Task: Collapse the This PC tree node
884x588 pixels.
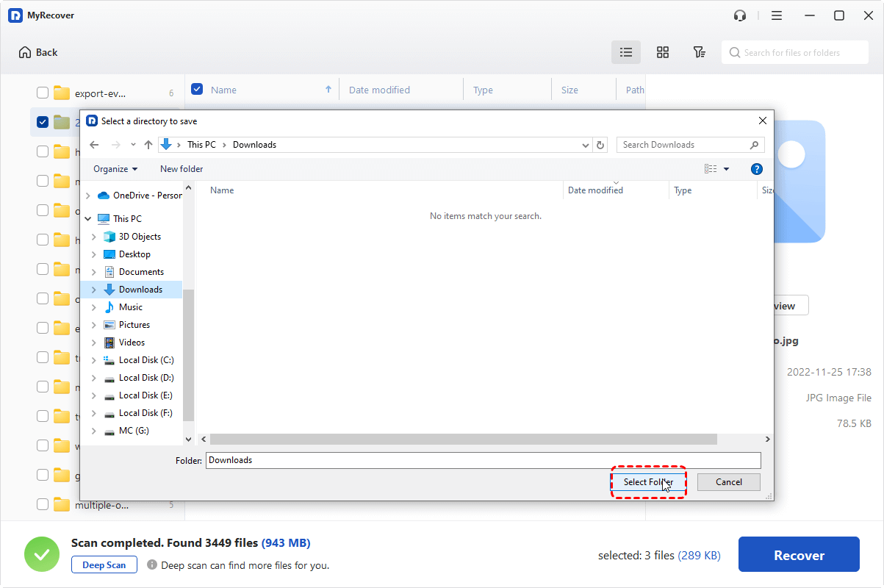Action: coord(88,219)
